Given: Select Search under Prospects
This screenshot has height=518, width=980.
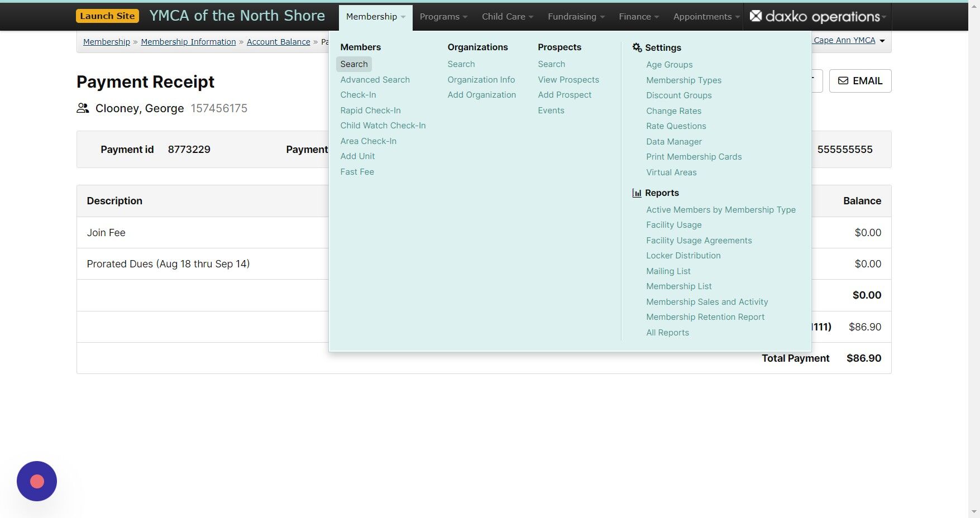Looking at the screenshot, I should 552,64.
